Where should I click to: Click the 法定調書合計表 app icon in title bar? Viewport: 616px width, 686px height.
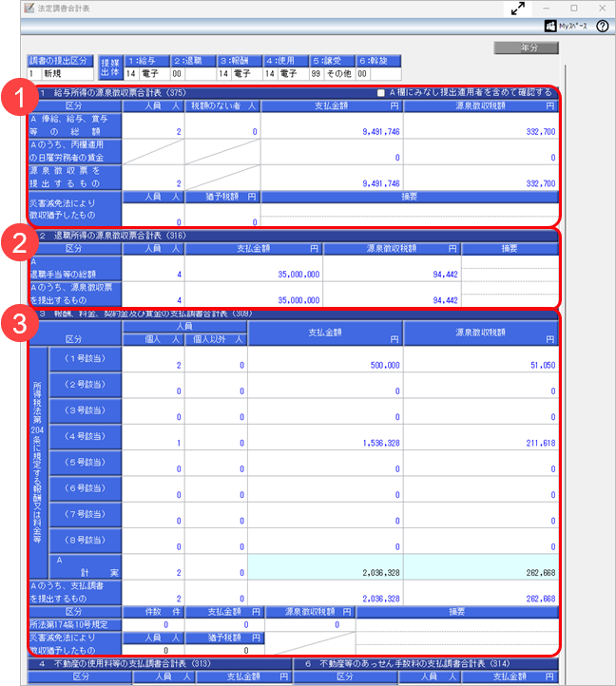tap(29, 8)
